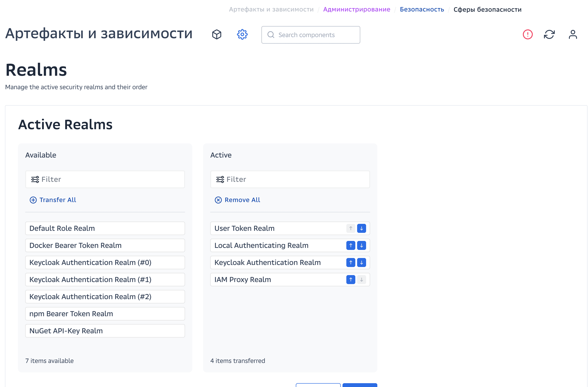Move IAM Proxy Realm up

350,279
